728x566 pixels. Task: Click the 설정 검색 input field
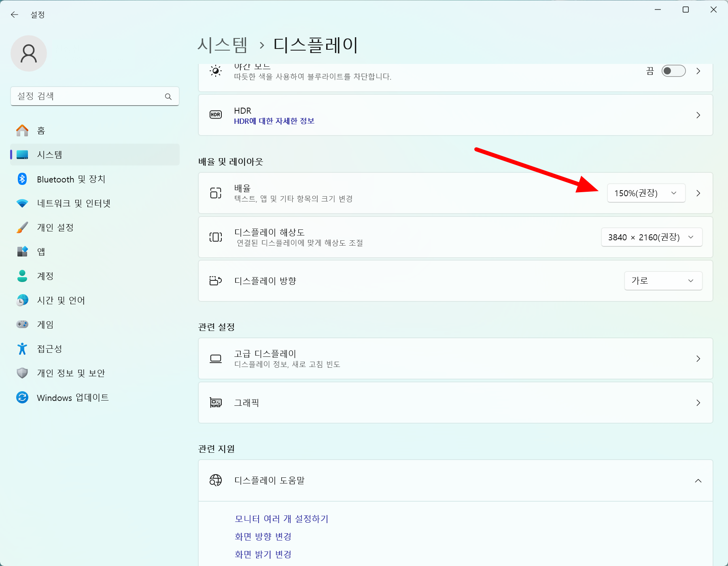coord(95,96)
